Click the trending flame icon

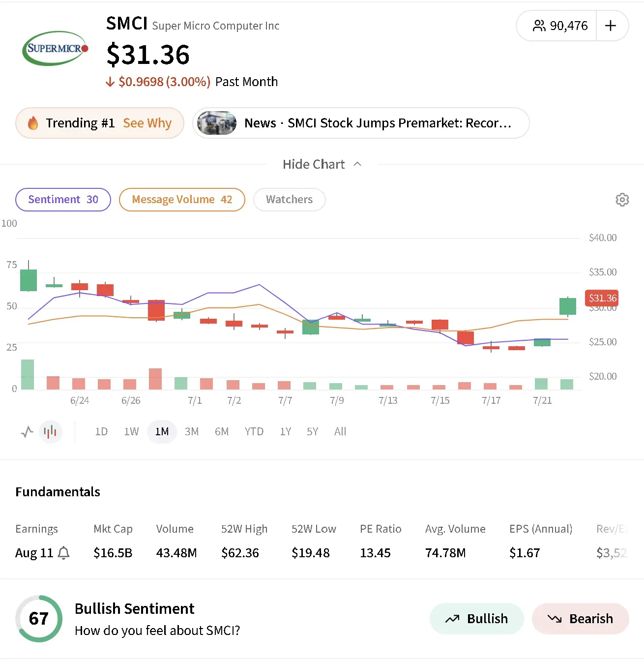click(33, 123)
